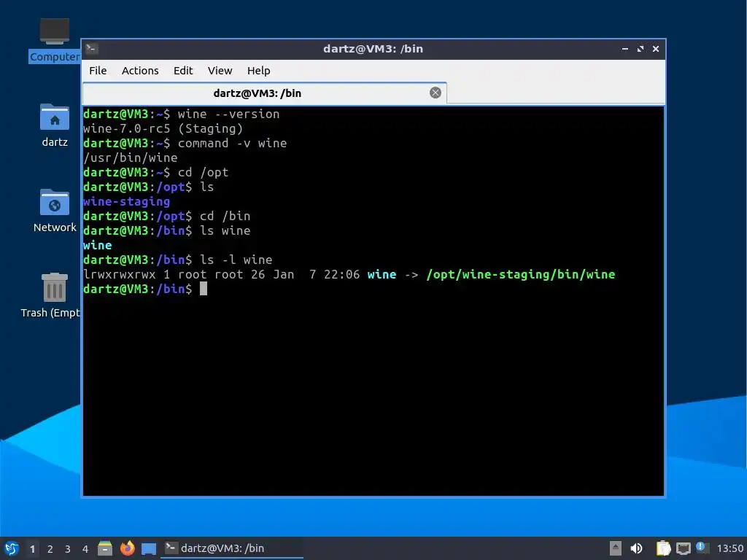Click the 13:50 clock

(729, 548)
